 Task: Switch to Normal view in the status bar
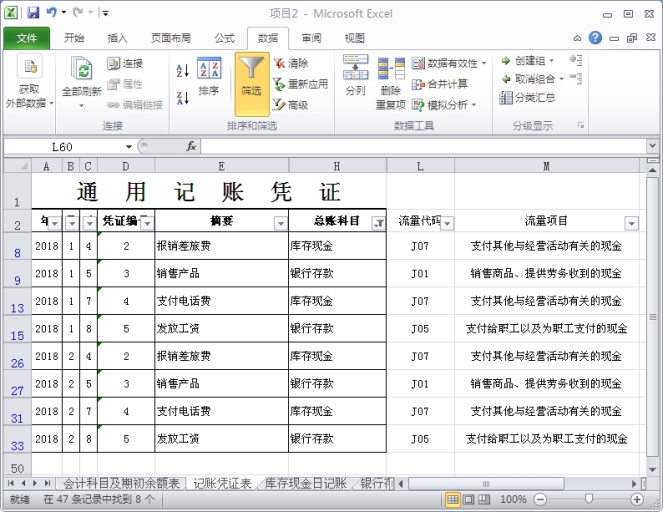[453, 499]
